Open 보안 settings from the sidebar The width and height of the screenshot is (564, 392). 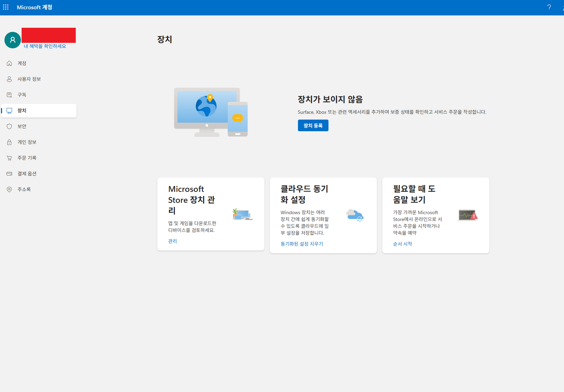(x=39, y=126)
